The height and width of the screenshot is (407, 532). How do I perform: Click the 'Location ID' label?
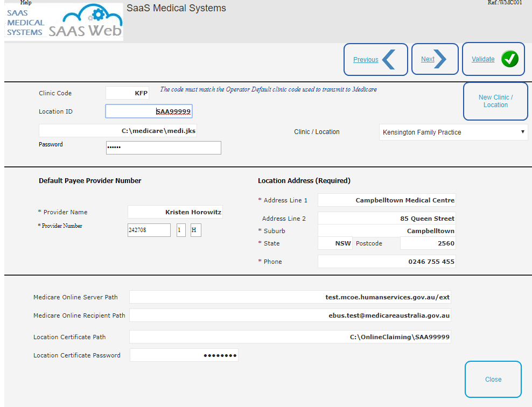click(x=55, y=111)
